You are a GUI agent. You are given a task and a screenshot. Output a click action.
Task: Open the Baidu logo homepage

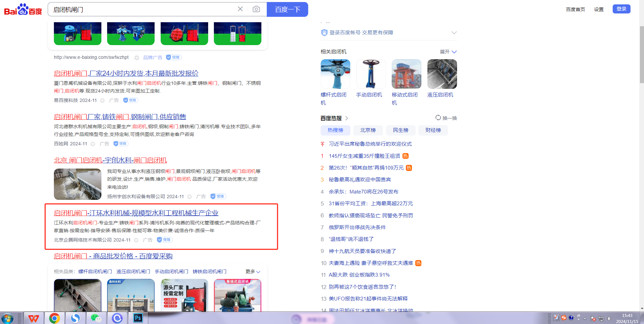(23, 9)
